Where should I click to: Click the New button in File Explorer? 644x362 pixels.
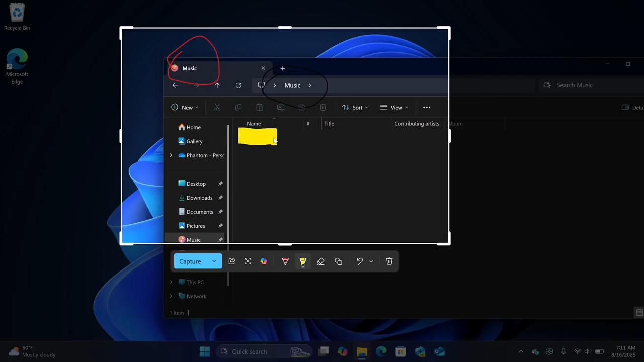click(x=185, y=107)
